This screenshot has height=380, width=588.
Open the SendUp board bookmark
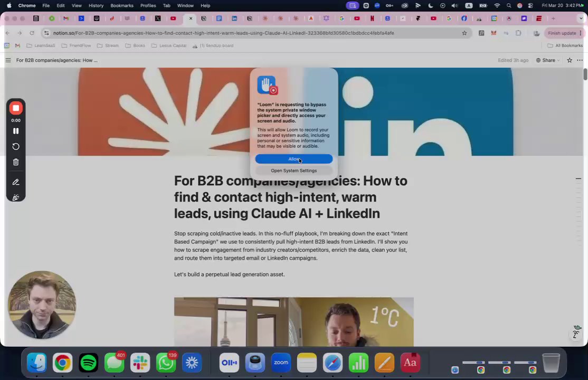click(x=213, y=46)
